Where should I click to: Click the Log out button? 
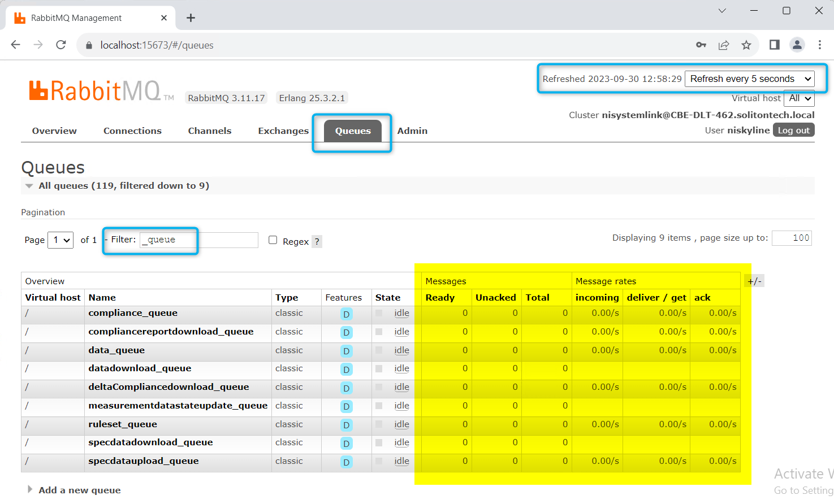794,130
